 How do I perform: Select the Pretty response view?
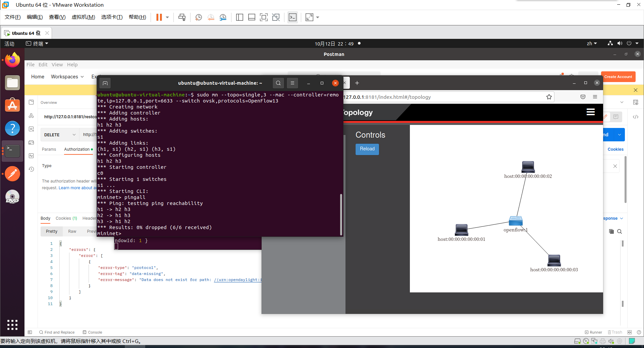52,231
